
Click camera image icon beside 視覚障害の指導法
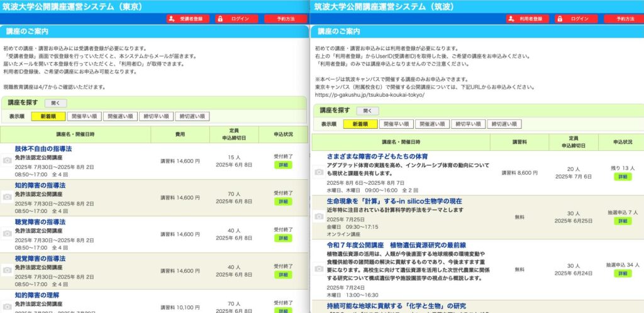7,270
